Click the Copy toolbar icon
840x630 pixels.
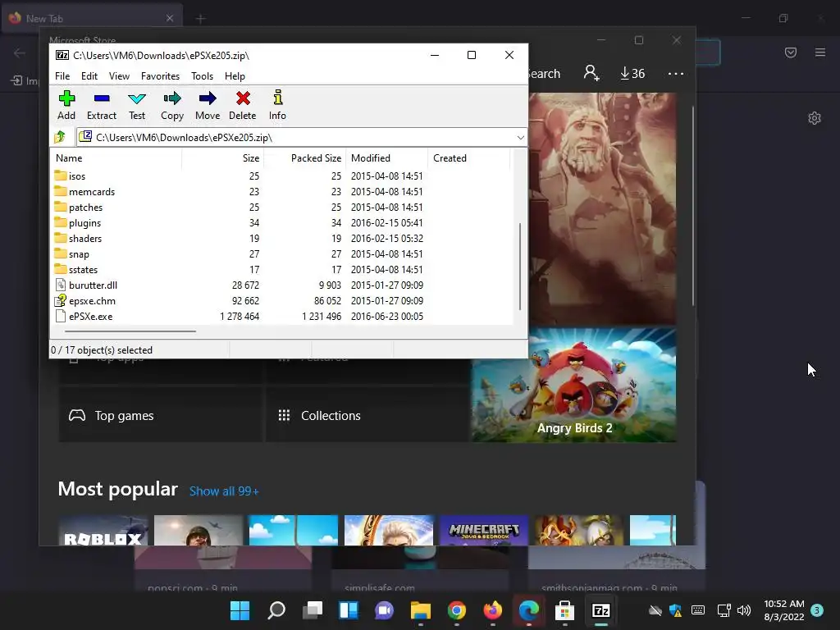click(172, 105)
